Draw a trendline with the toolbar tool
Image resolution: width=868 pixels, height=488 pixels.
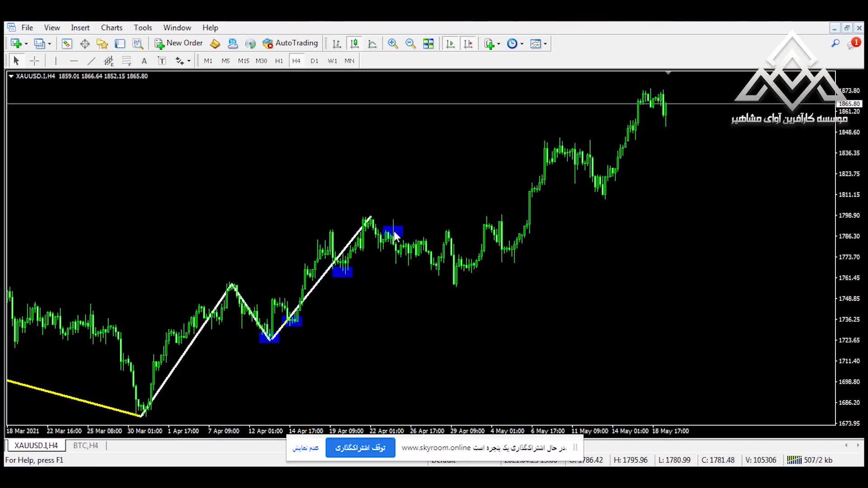(91, 61)
